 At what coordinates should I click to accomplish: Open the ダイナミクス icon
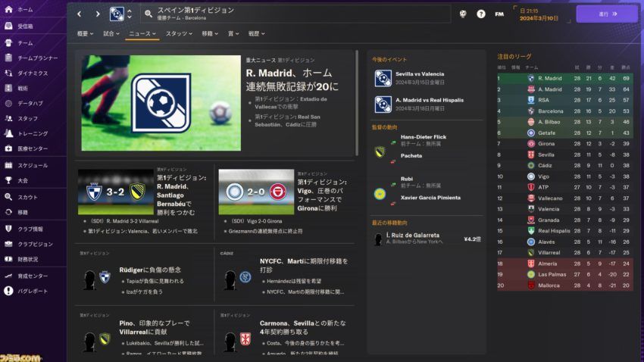coord(8,73)
